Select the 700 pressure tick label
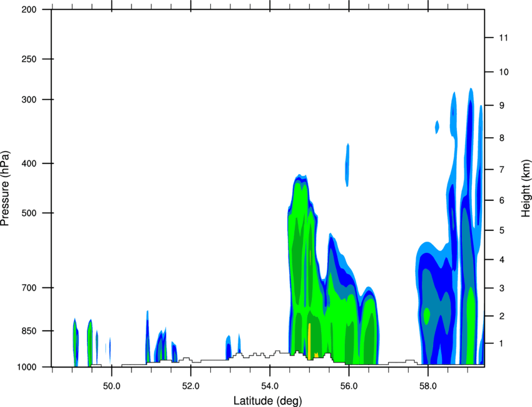The height and width of the screenshot is (407, 532). coord(29,287)
